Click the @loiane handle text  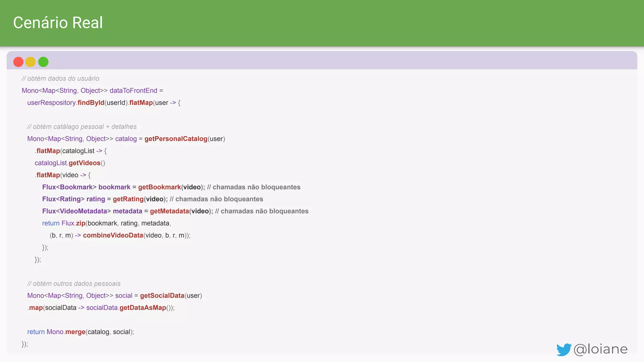(600, 349)
